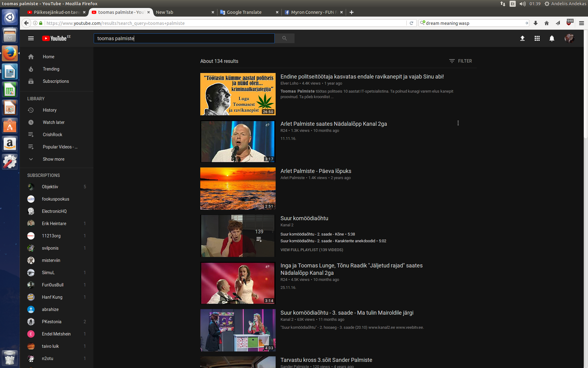Click the search magnifier button

point(285,38)
